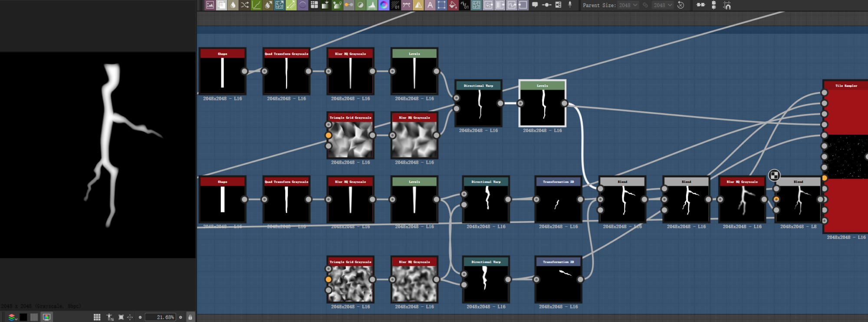Add a Text node (letter A icon)
This screenshot has width=868, height=322.
coord(430,5)
